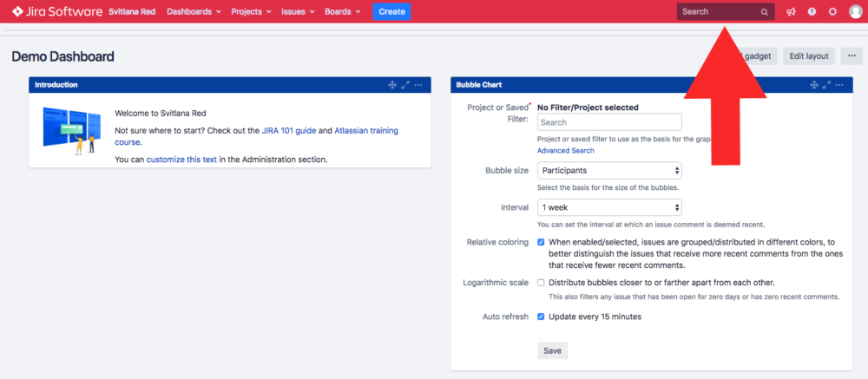Click the blue Create button
The width and height of the screenshot is (868, 379).
point(392,11)
